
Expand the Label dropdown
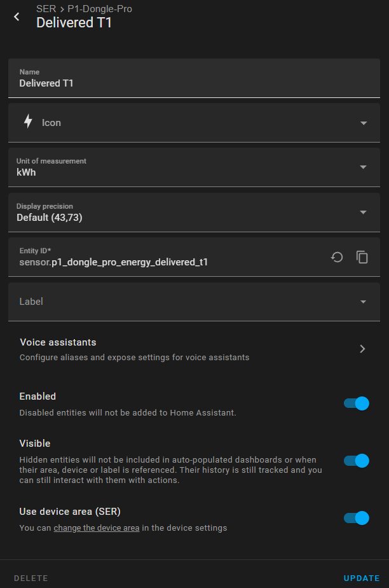(194, 302)
